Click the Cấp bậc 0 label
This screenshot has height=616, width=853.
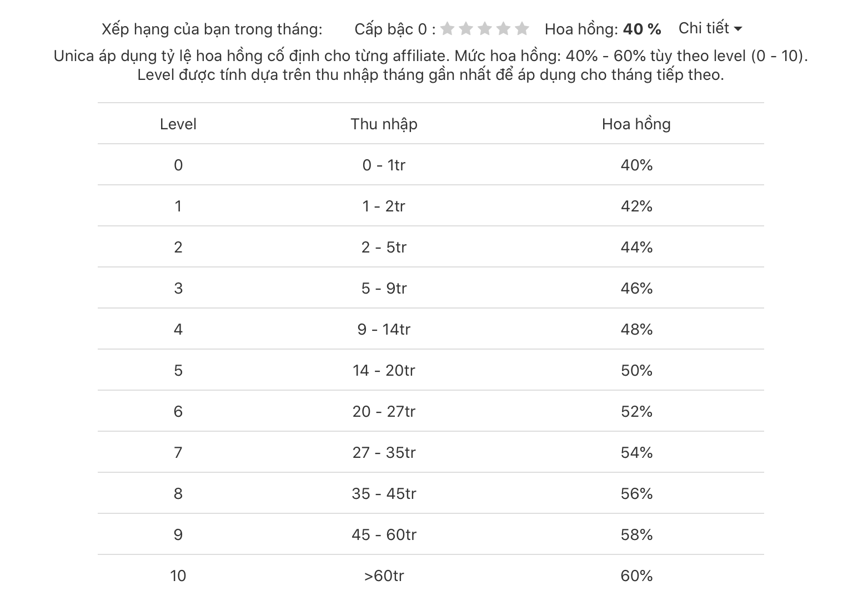click(x=395, y=29)
